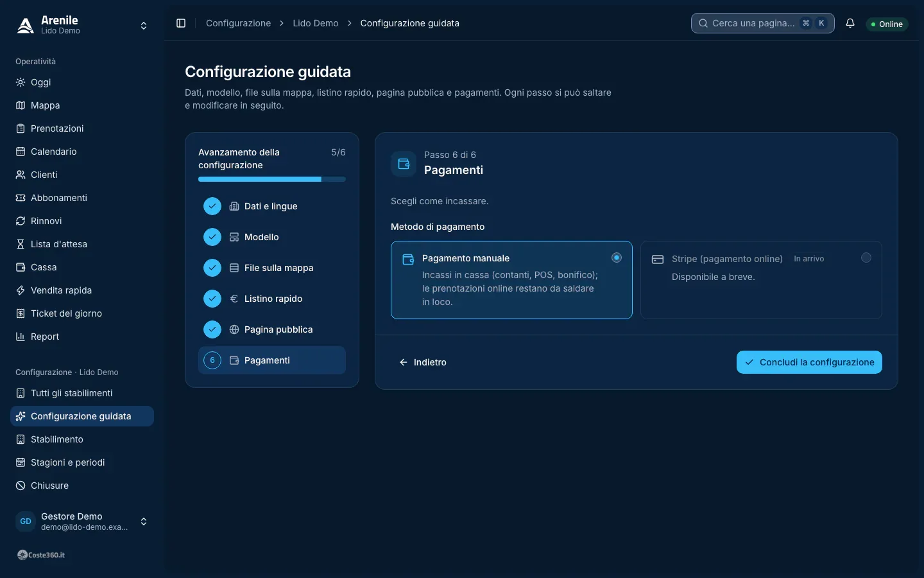924x578 pixels.
Task: Open the Calendario page
Action: tap(82, 152)
